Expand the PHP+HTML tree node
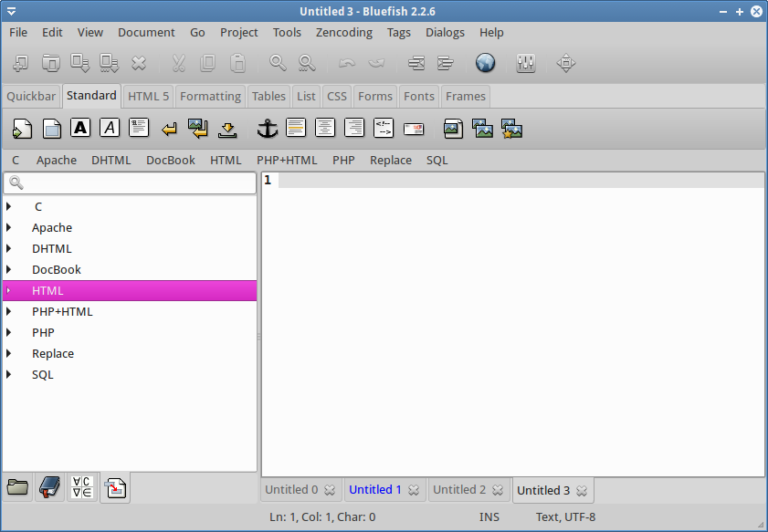768x532 pixels. pos(9,312)
